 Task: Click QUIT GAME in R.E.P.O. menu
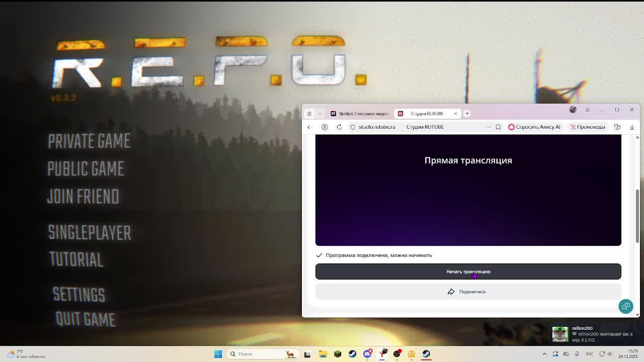click(x=85, y=319)
